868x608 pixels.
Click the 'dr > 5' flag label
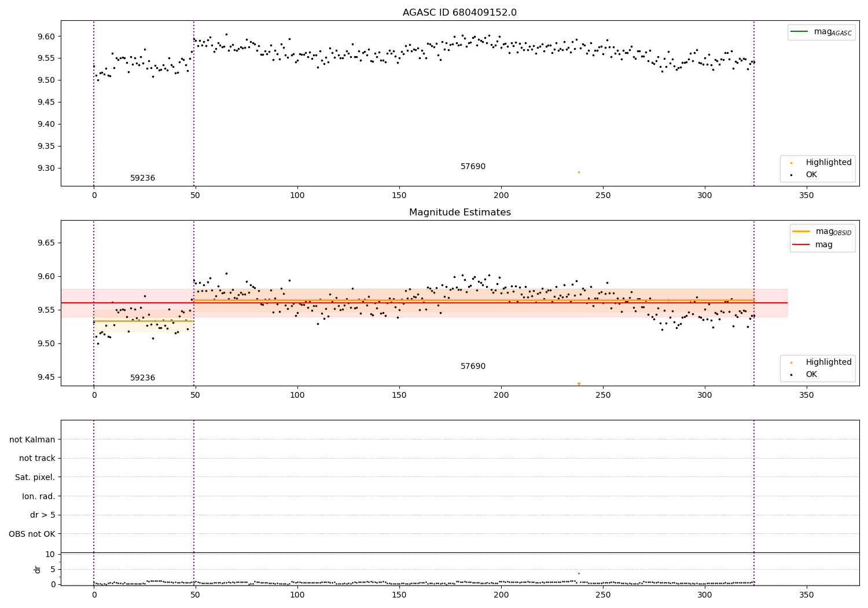pos(43,515)
